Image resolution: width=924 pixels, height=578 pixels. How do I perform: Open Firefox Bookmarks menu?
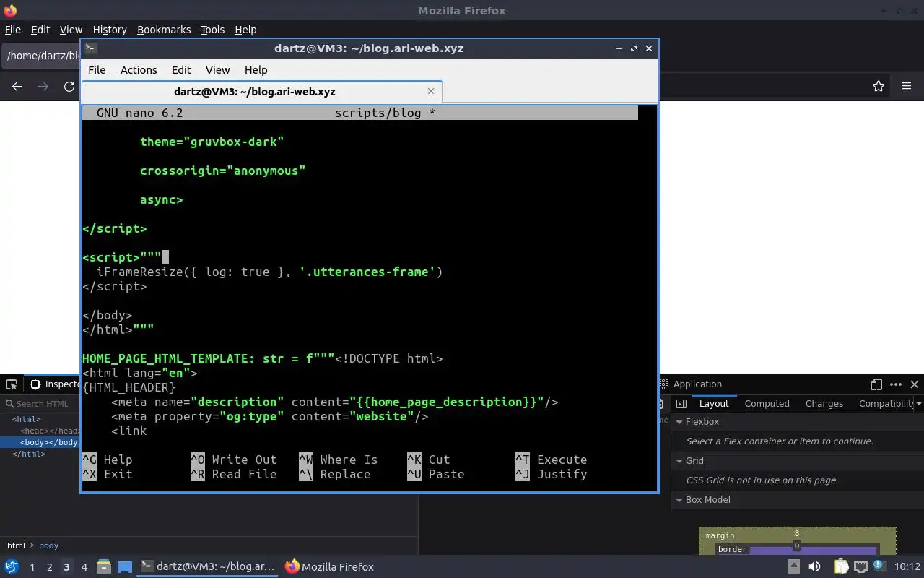coord(164,30)
